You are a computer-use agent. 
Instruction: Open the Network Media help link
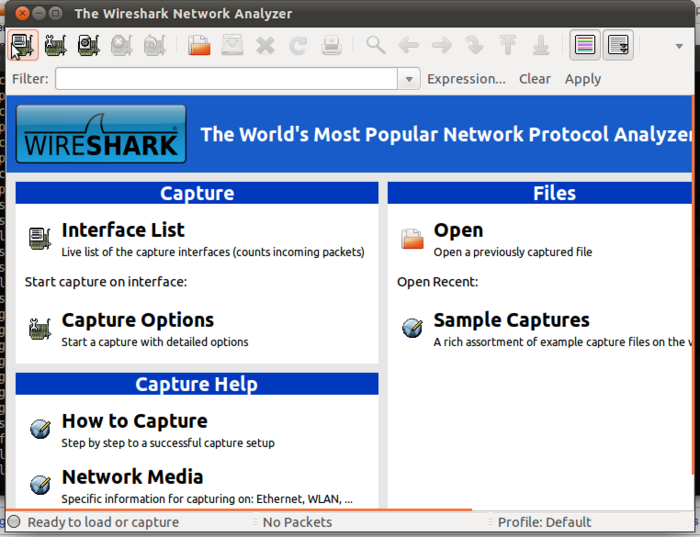(x=132, y=477)
